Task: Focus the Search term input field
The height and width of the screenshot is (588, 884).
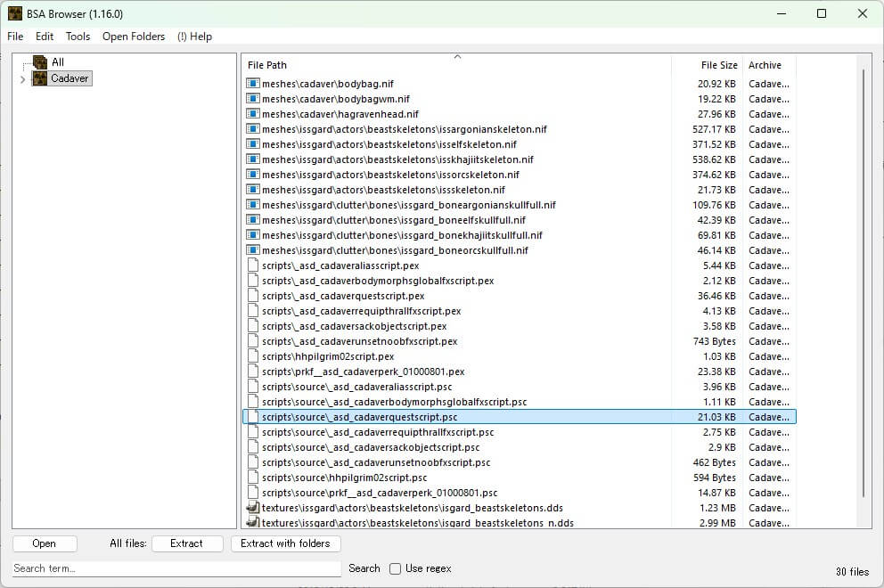Action: coord(176,568)
